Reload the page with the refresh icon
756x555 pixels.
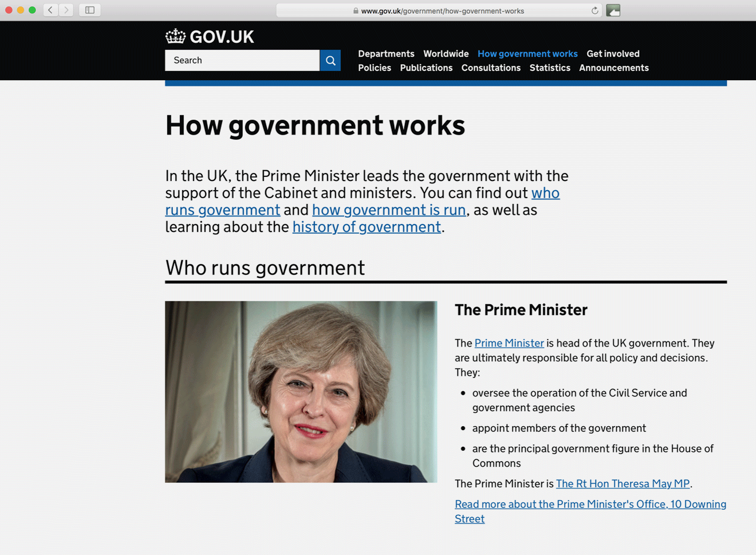click(x=594, y=11)
